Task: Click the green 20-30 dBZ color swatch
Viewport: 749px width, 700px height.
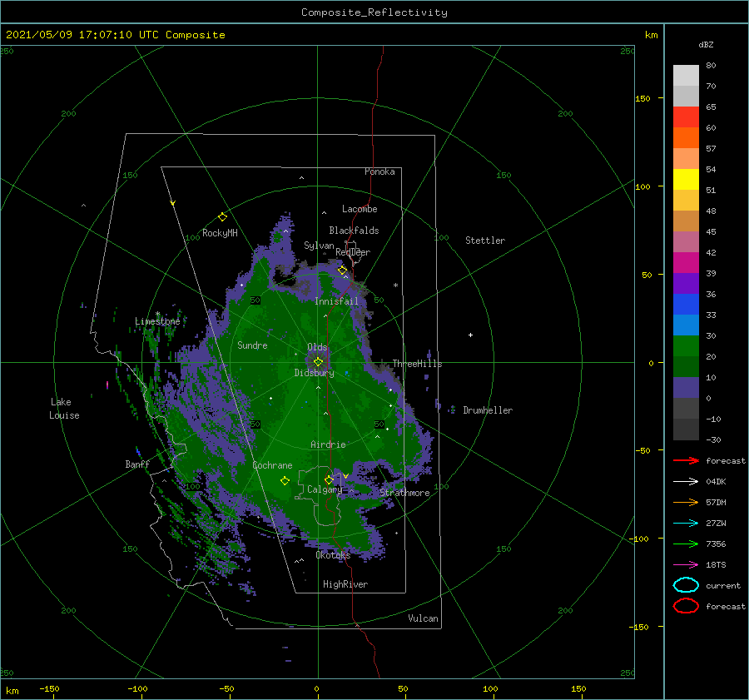Action: 686,346
